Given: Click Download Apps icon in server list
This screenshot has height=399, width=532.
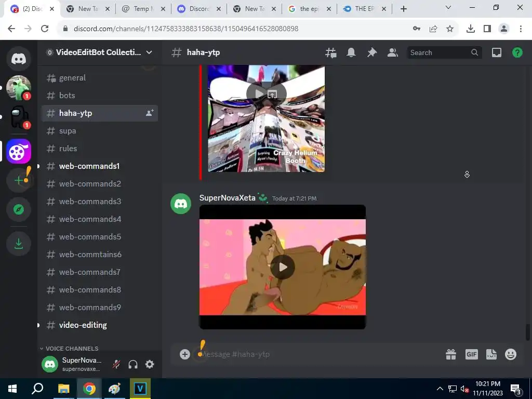Looking at the screenshot, I should click(19, 244).
